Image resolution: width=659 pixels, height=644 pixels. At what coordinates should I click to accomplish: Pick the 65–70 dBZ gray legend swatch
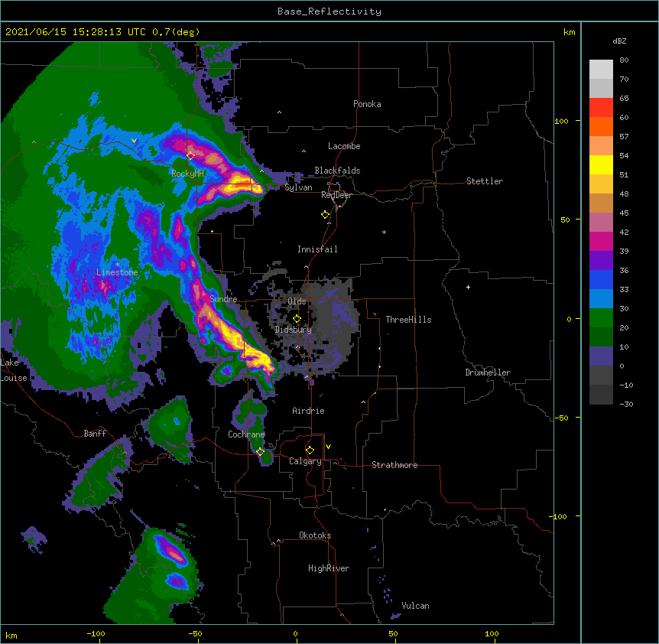coord(601,88)
